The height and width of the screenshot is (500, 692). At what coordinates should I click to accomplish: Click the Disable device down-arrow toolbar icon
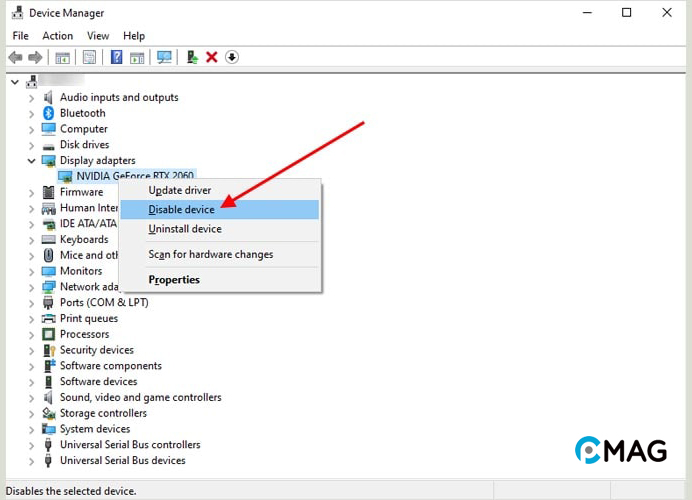tap(232, 57)
